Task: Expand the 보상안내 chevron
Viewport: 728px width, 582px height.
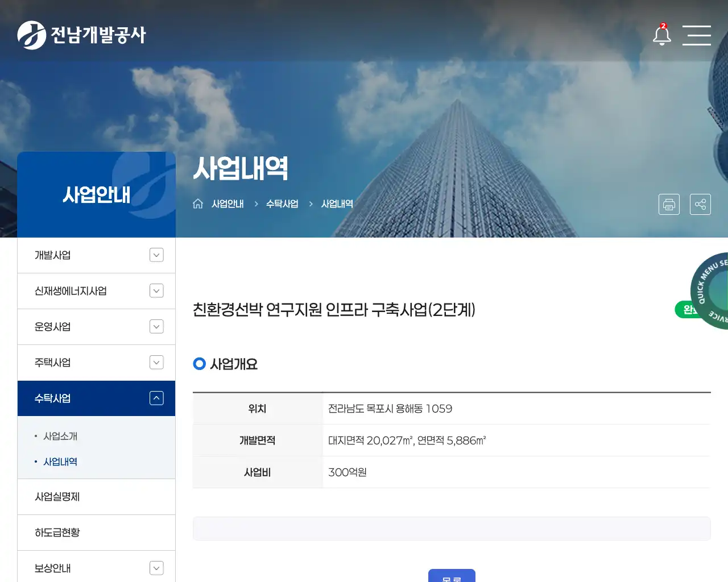Action: click(x=156, y=568)
